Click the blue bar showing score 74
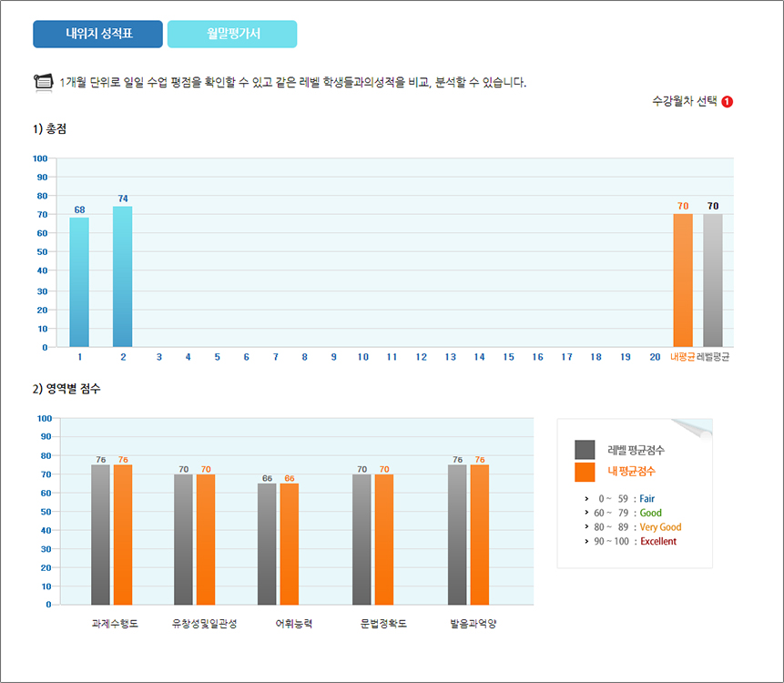 (x=123, y=277)
